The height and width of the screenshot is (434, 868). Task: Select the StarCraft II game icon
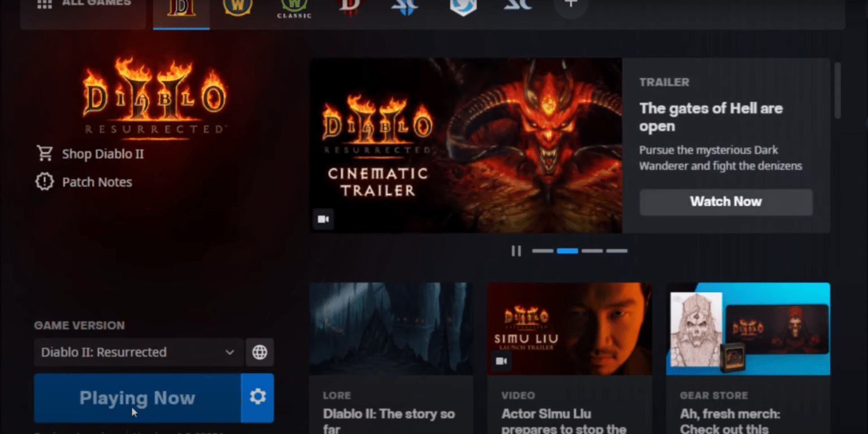coord(405,7)
